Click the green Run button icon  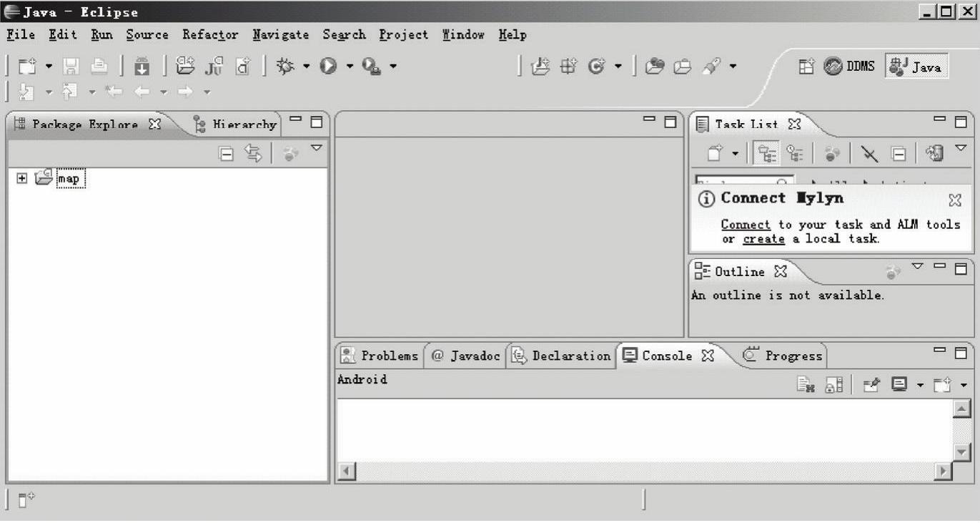point(327,66)
